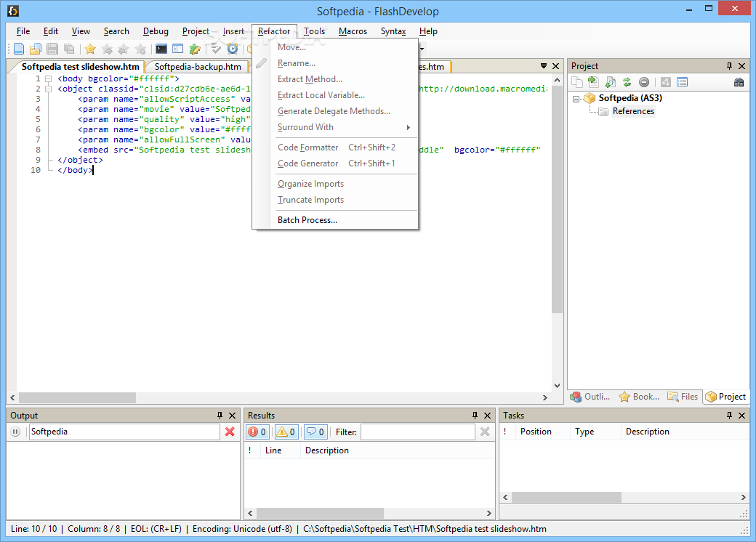756x542 pixels.
Task: Toggle bookmark with the yellow star icon
Action: (x=90, y=49)
